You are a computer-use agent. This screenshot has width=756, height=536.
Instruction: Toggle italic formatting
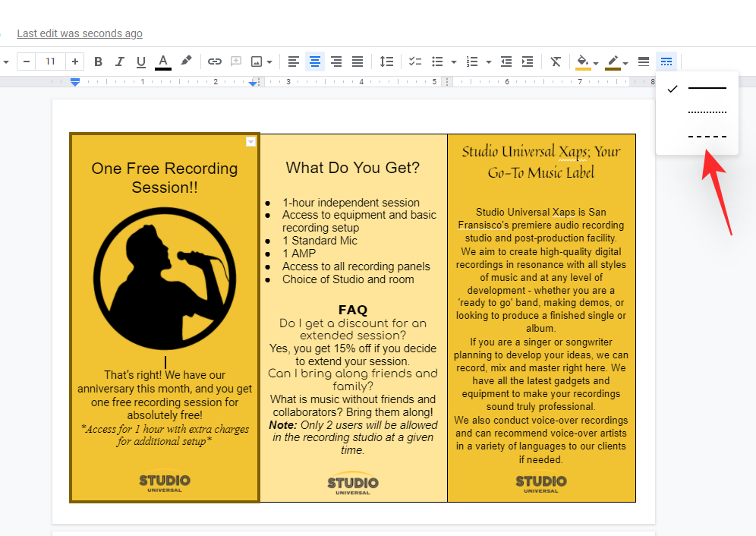tap(119, 61)
